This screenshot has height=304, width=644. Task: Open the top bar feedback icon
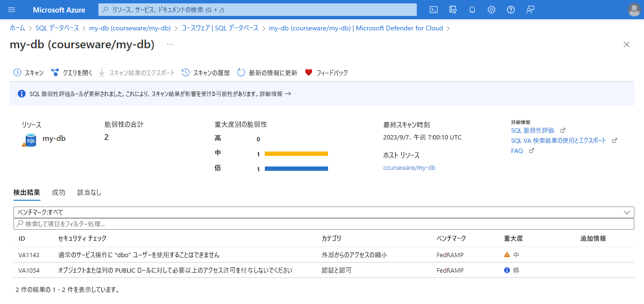click(530, 10)
